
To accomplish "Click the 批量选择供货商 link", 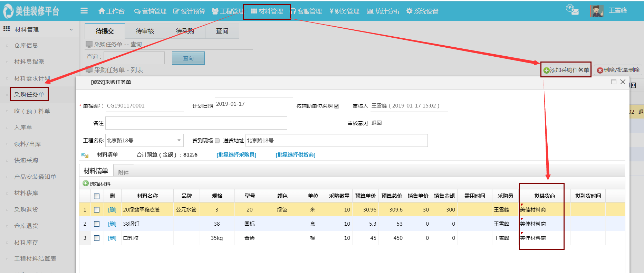I will (295, 155).
